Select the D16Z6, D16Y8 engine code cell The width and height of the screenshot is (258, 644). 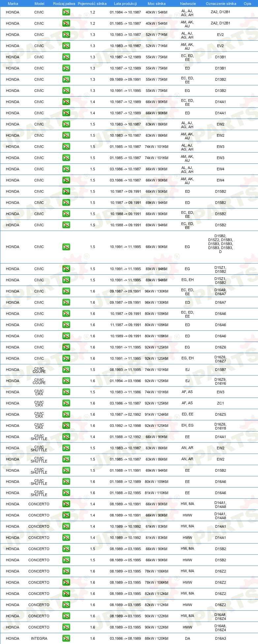220,426
